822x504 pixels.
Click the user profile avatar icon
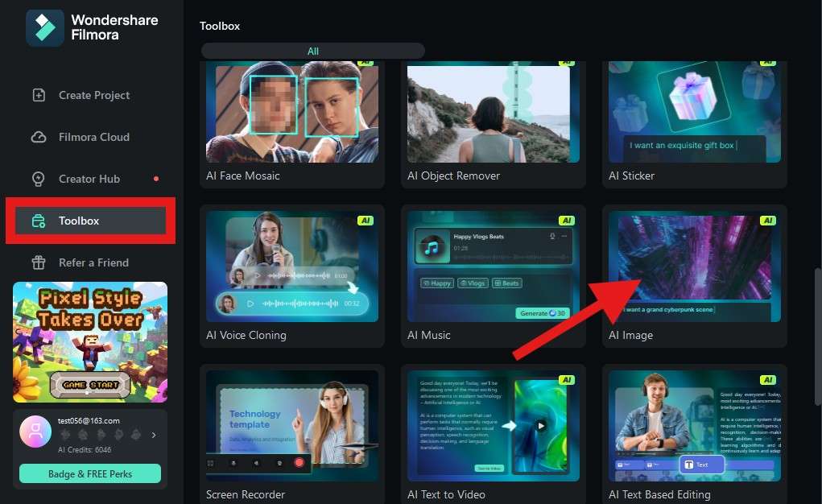[x=35, y=431]
